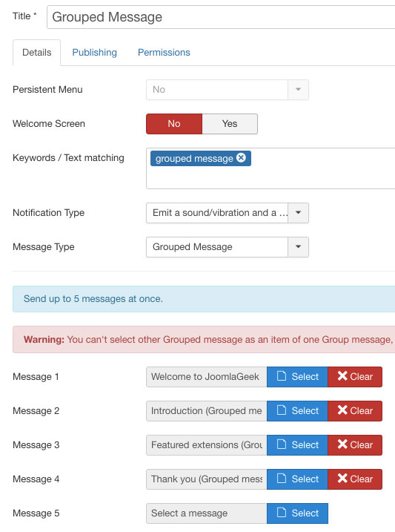This screenshot has width=395, height=532.
Task: Focus the Title input field
Action: pos(221,17)
